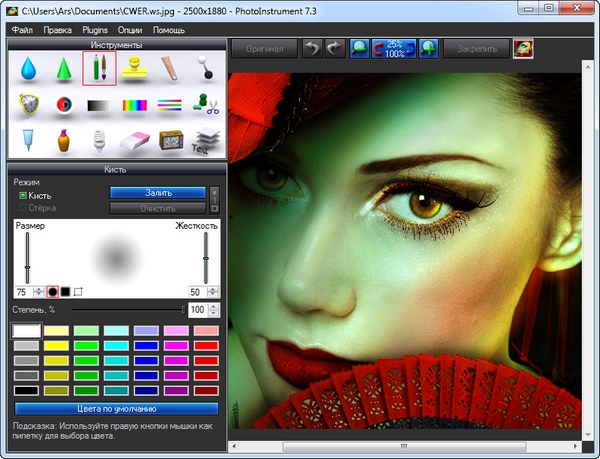
Task: Open the Файл menu
Action: (22, 29)
